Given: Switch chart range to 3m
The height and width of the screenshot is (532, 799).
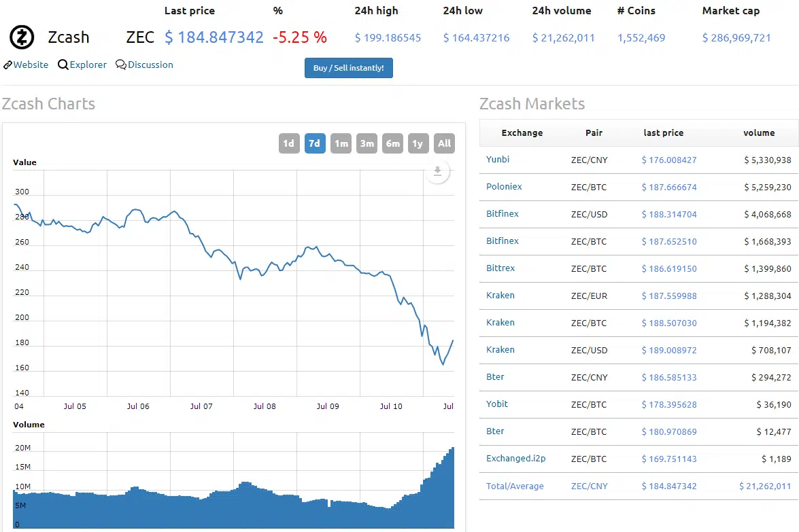Looking at the screenshot, I should pos(367,143).
